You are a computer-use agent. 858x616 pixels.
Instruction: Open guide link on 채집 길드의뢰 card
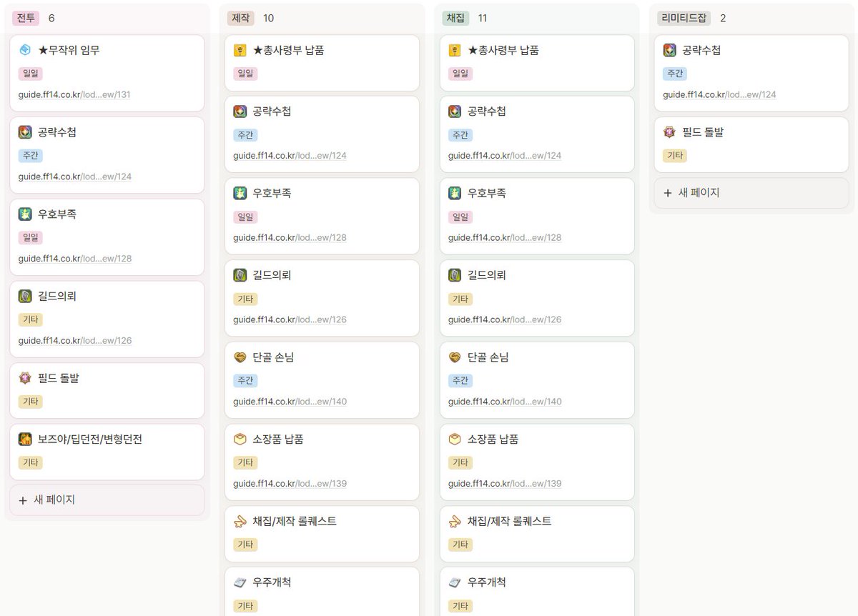point(505,320)
